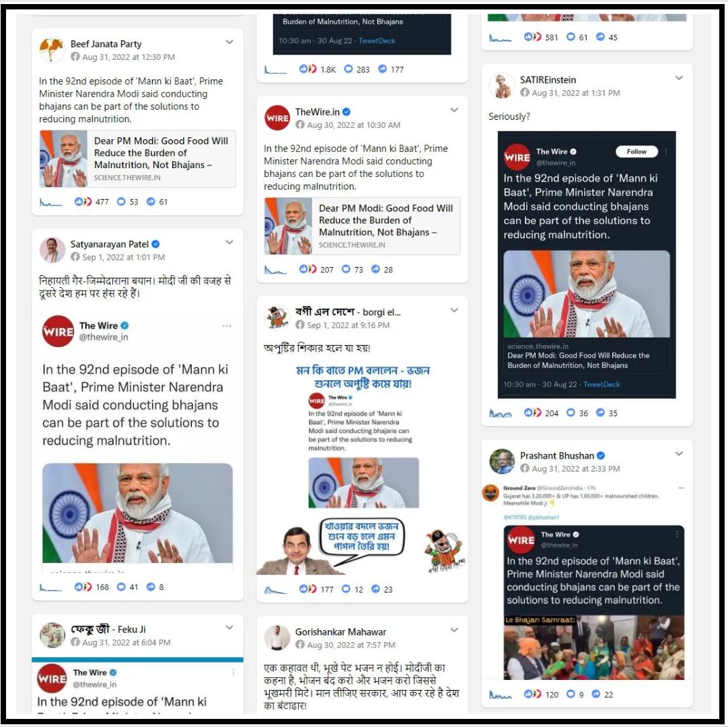Expand the SATIREinstein post dropdown arrow
This screenshot has height=727, width=728.
tap(679, 78)
